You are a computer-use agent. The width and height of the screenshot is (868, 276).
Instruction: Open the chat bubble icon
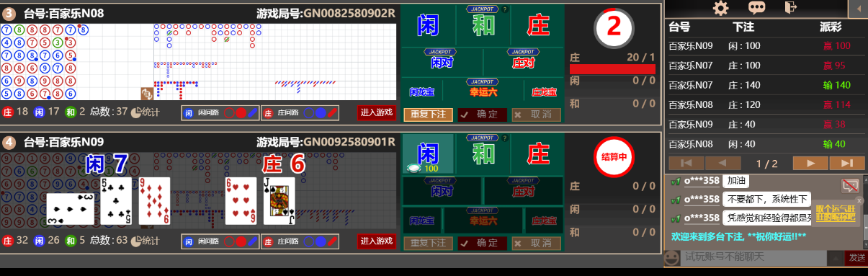click(x=756, y=8)
